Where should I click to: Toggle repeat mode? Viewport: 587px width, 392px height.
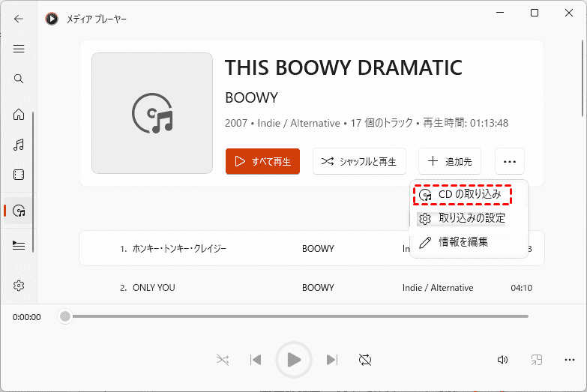[x=365, y=360]
